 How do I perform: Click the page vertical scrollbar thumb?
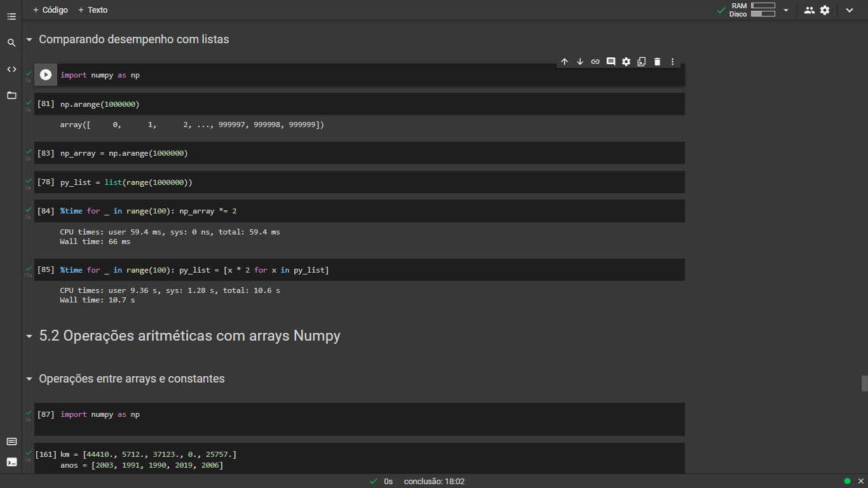[x=864, y=383]
